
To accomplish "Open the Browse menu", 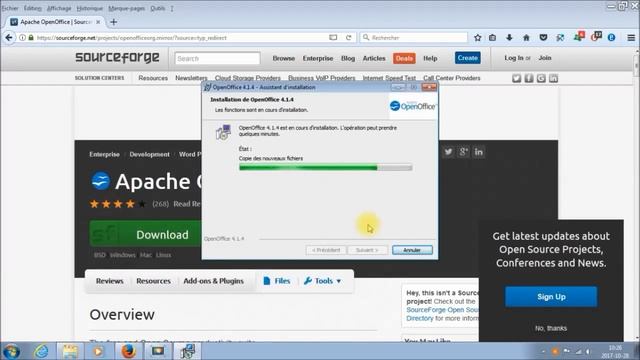I will click(284, 58).
